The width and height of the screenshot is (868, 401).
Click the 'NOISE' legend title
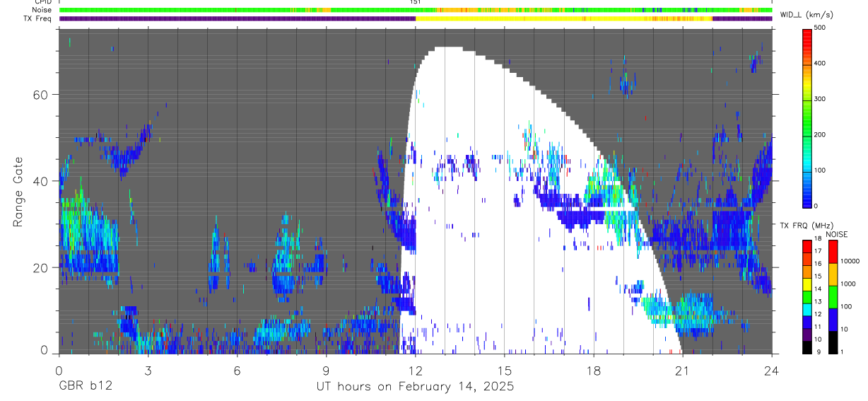click(836, 234)
